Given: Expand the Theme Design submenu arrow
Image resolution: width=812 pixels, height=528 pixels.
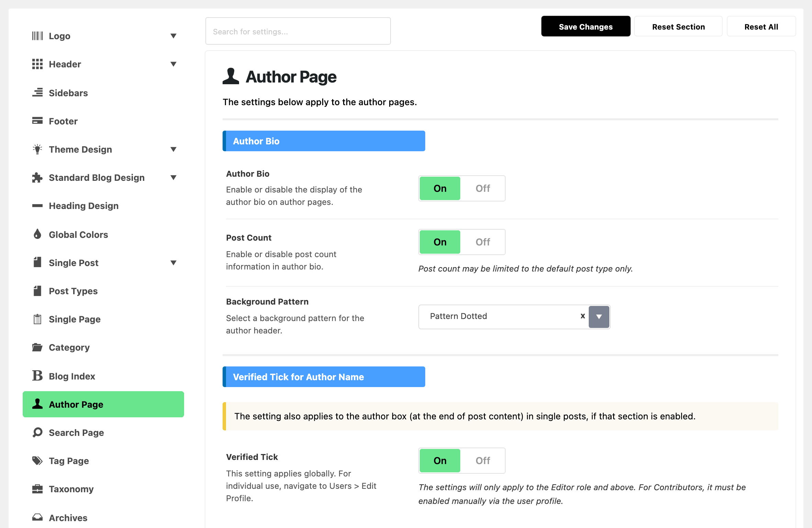Looking at the screenshot, I should (x=173, y=149).
